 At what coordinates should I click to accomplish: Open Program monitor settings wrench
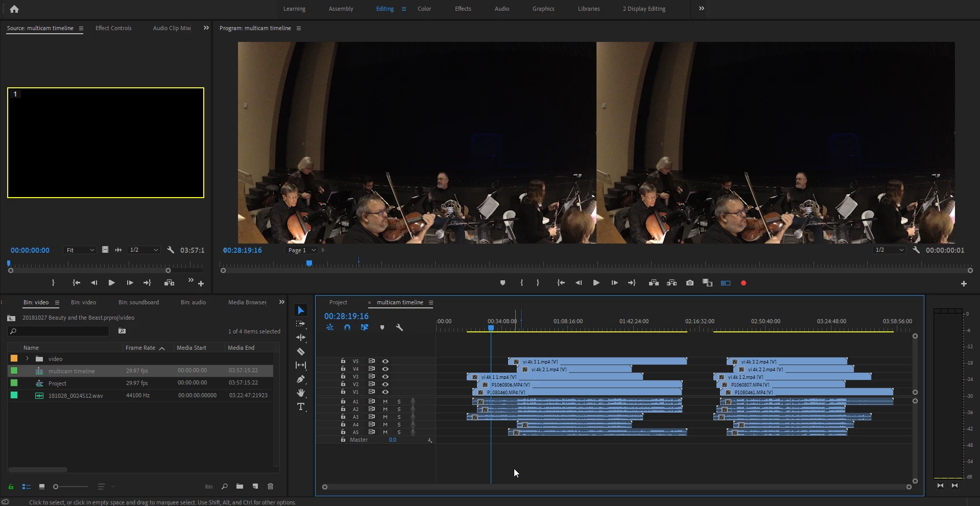(916, 250)
